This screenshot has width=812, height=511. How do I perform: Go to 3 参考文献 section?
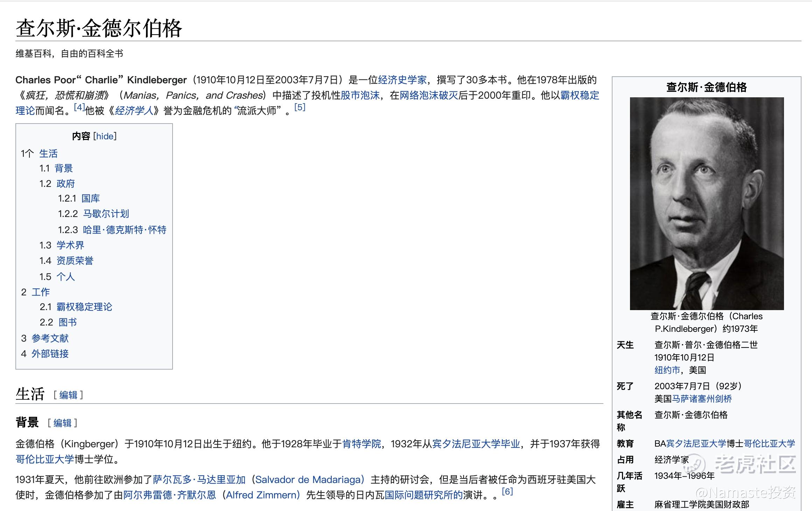point(50,338)
